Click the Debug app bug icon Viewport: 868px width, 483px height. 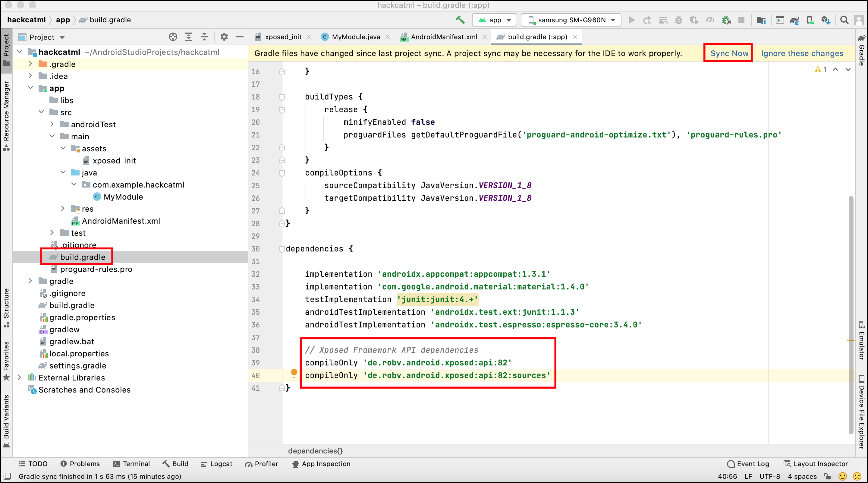(x=679, y=20)
